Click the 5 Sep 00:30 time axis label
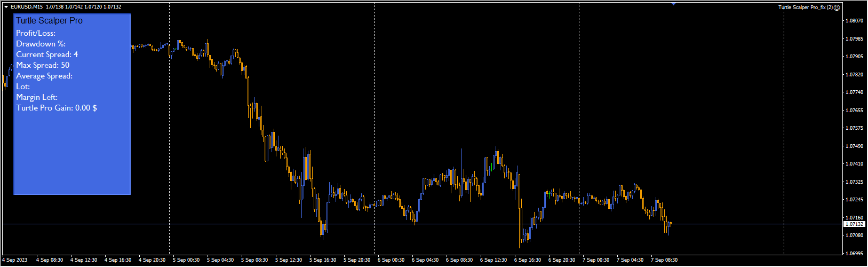Screen dimensions: 868x267 click(186, 260)
